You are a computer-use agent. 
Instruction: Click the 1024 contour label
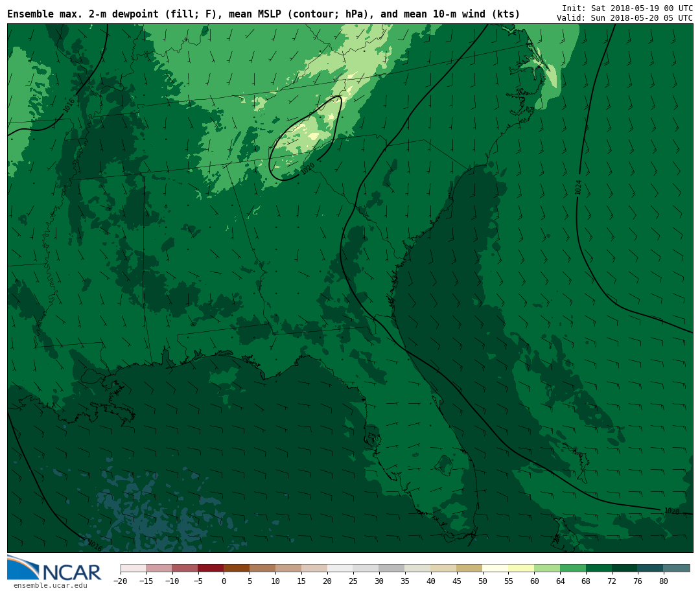pyautogui.click(x=578, y=187)
